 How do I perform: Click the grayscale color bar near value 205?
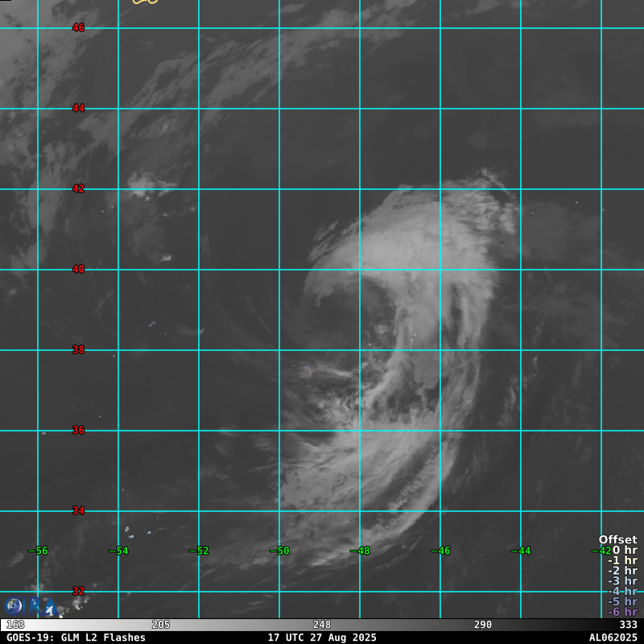161,625
